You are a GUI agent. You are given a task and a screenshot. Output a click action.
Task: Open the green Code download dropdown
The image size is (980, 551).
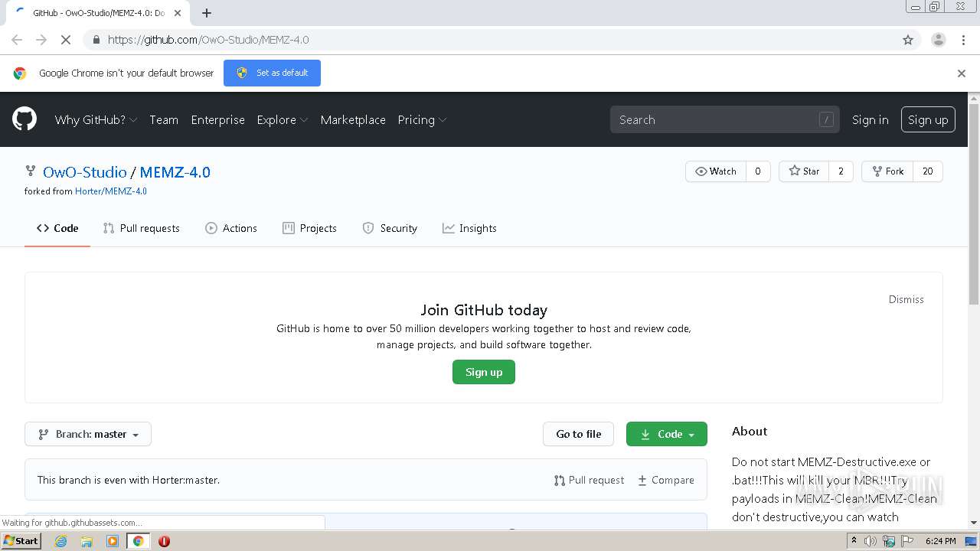coord(667,434)
